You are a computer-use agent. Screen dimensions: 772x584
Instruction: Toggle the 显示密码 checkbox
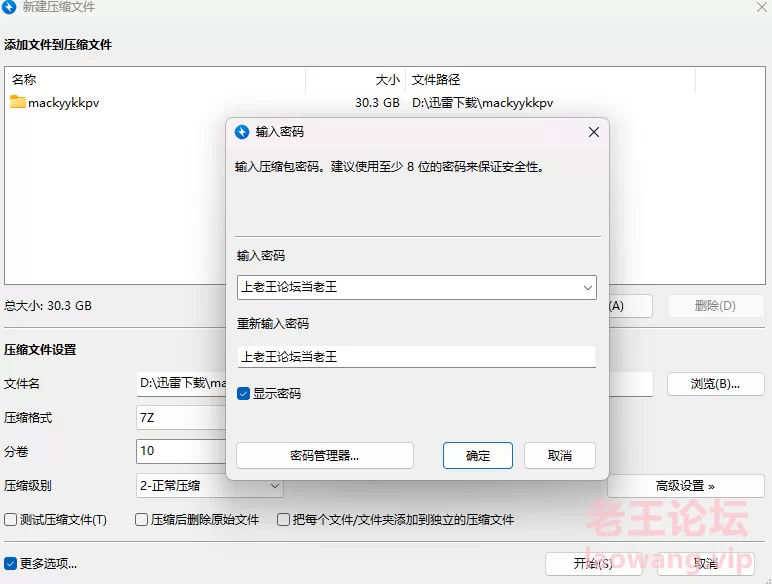243,393
